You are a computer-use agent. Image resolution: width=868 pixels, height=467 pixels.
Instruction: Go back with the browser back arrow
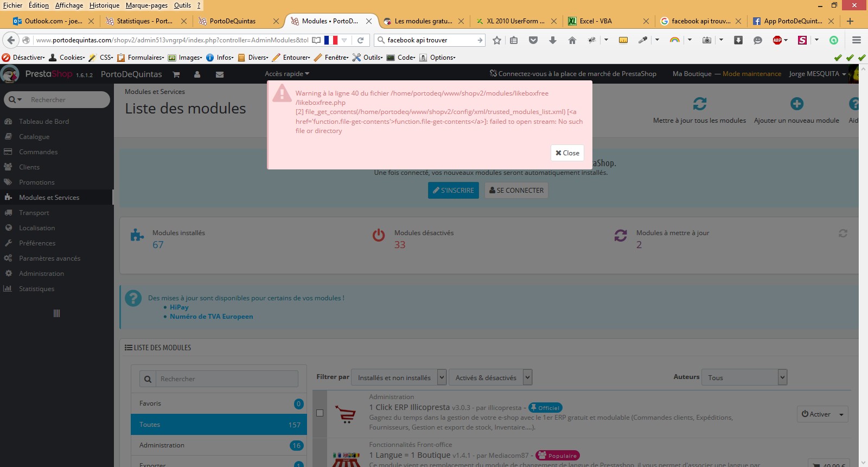(11, 40)
